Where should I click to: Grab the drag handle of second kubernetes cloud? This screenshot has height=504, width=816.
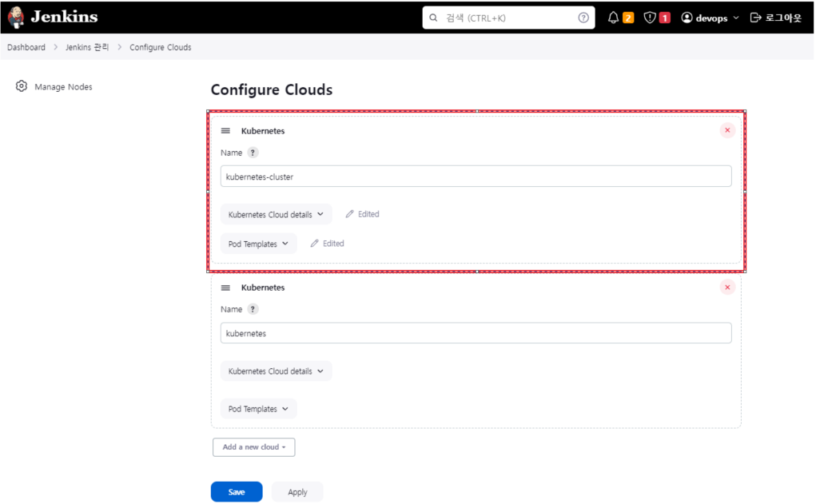225,288
